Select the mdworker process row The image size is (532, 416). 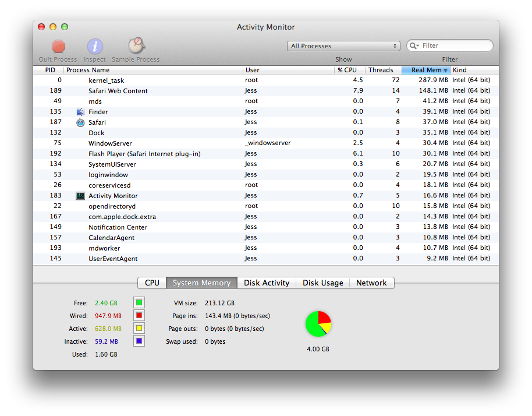[x=265, y=248]
